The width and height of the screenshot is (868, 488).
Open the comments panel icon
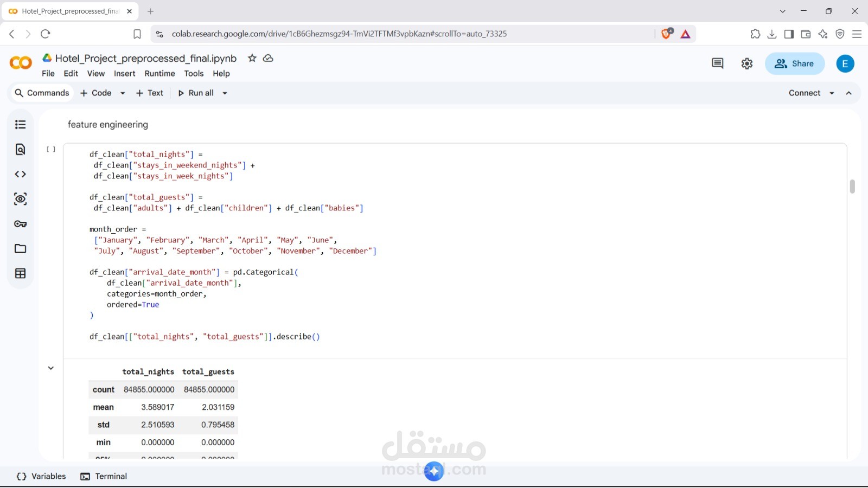717,63
